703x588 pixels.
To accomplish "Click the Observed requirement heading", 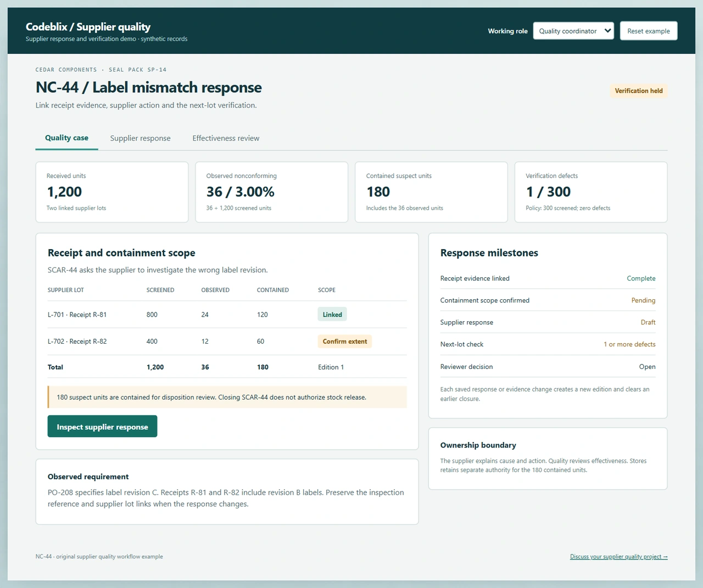I will pos(88,477).
